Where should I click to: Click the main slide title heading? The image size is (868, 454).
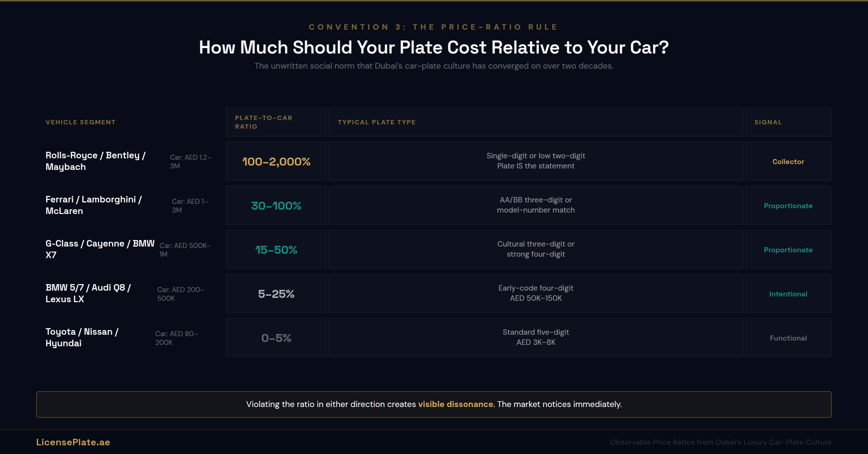[x=434, y=47]
